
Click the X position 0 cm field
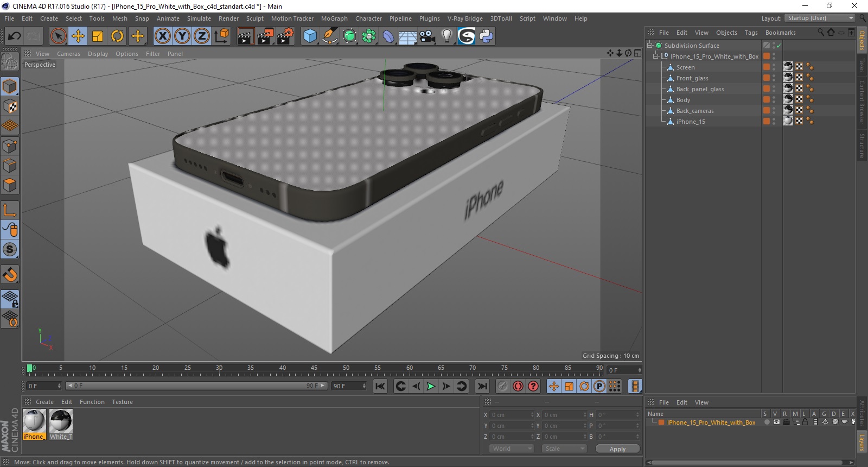click(511, 415)
